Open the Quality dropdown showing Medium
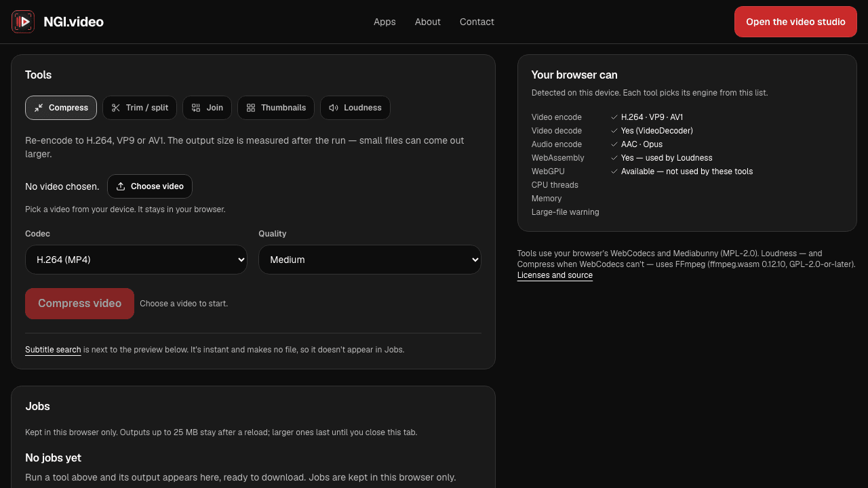 [370, 260]
